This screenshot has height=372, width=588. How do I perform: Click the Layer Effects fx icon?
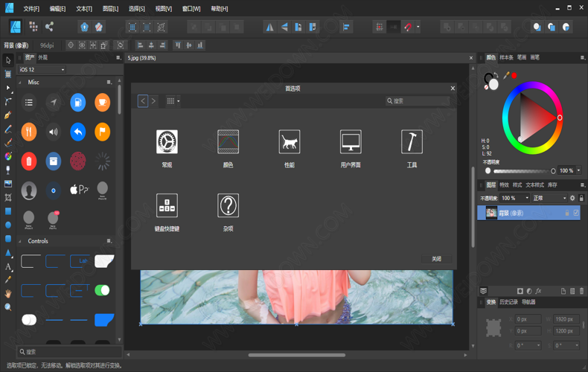point(538,291)
